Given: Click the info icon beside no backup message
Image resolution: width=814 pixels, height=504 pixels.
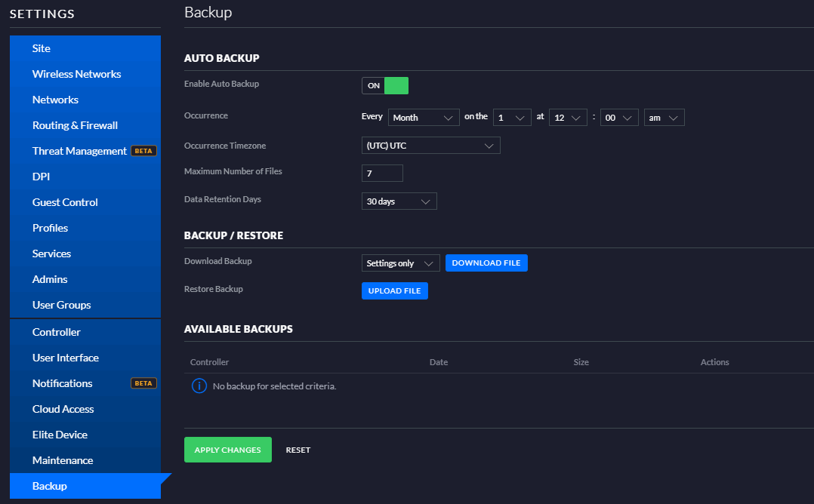Looking at the screenshot, I should tap(199, 386).
